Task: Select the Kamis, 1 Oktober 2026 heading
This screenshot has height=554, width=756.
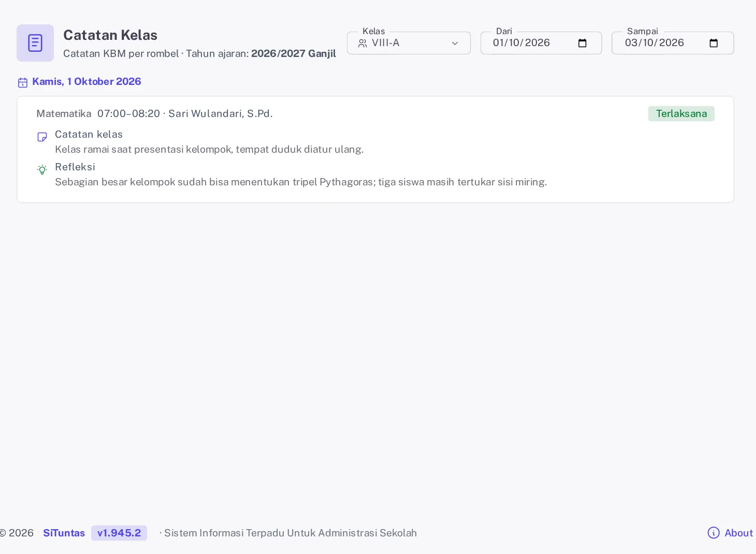Action: [x=86, y=81]
